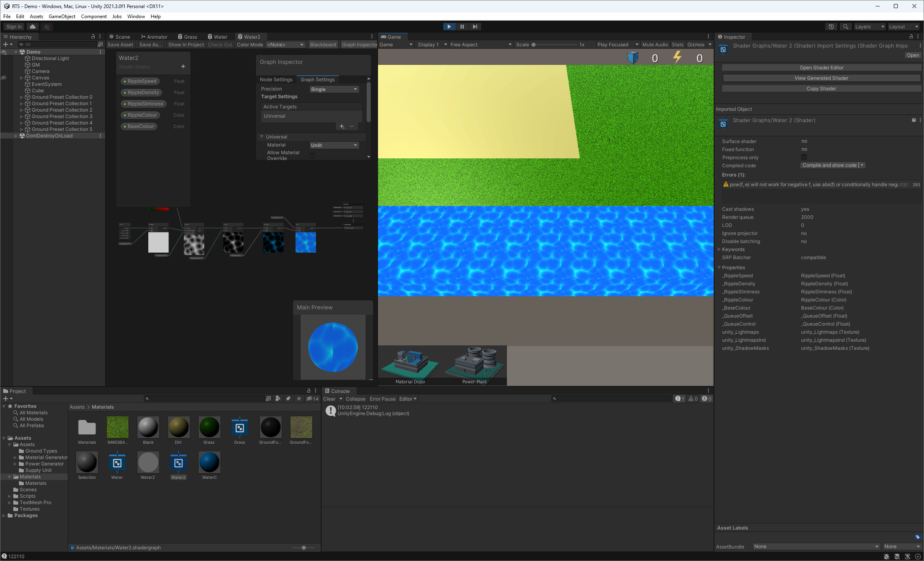Expand Ground Preset Collection 0 in Hierarchy
The height and width of the screenshot is (561, 924).
click(x=21, y=97)
